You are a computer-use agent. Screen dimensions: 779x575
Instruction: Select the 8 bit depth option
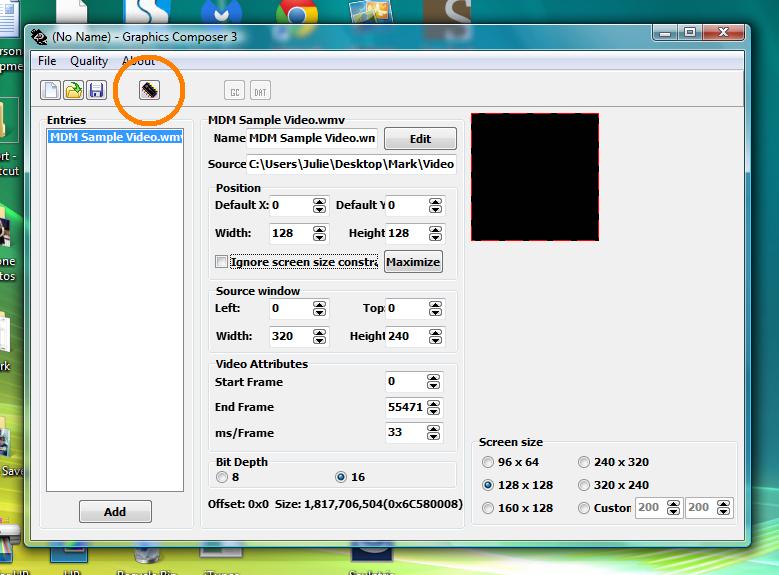click(x=222, y=477)
